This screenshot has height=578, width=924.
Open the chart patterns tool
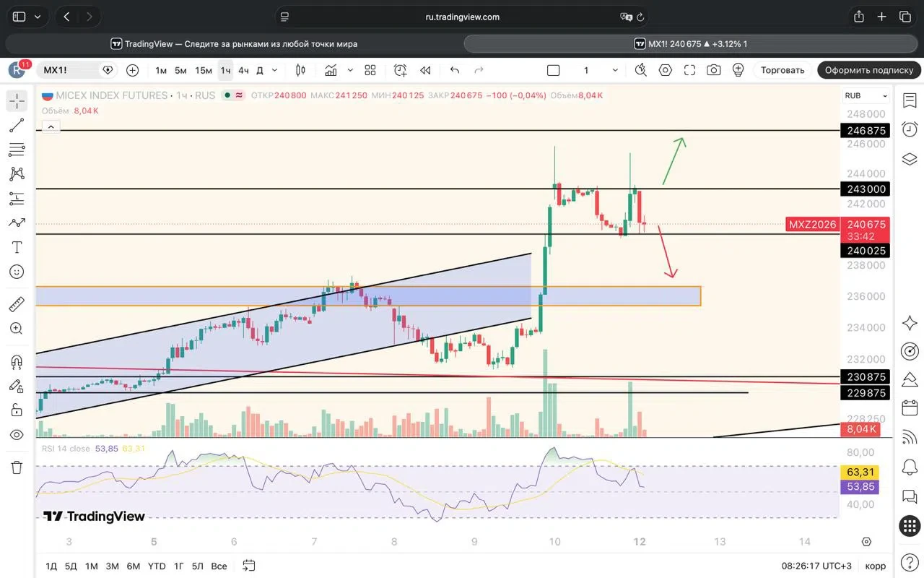17,174
